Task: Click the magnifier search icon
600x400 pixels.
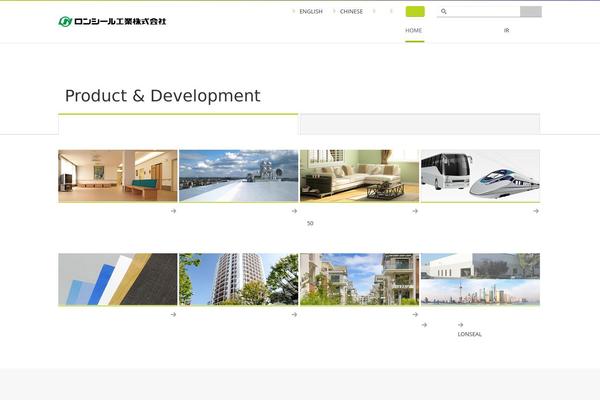Action: pos(443,11)
